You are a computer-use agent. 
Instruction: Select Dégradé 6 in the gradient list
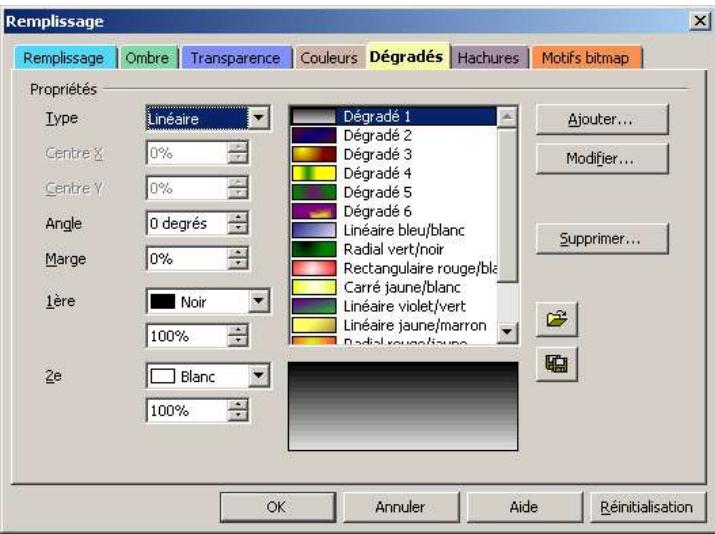[x=394, y=212]
